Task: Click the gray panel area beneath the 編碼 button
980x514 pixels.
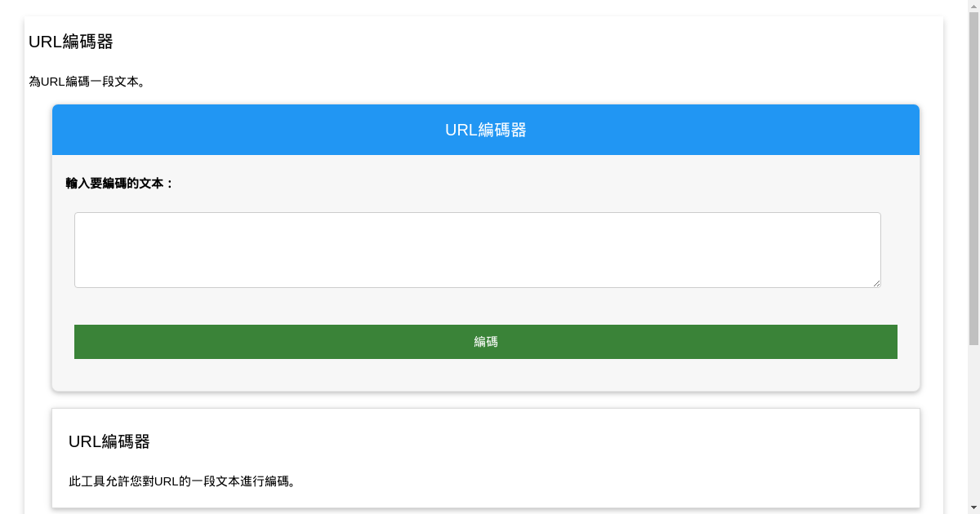Action: pyautogui.click(x=485, y=374)
